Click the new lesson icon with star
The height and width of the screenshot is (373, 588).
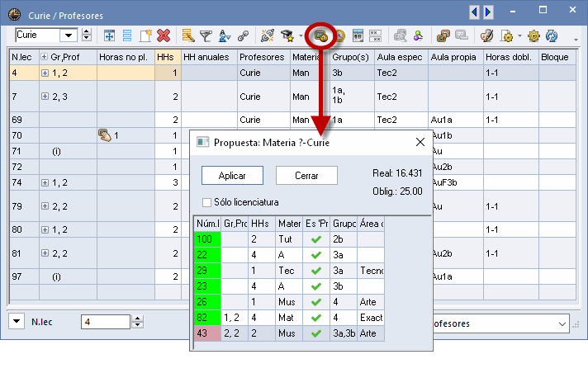145,35
